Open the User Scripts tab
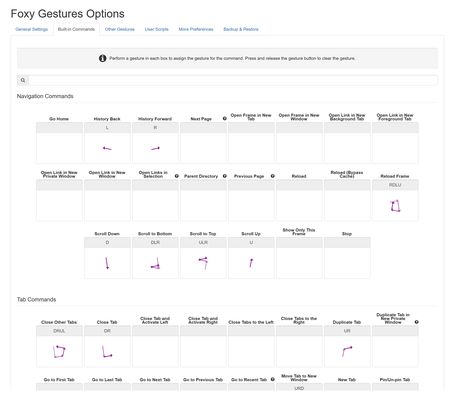This screenshot has height=400, width=455. (157, 29)
